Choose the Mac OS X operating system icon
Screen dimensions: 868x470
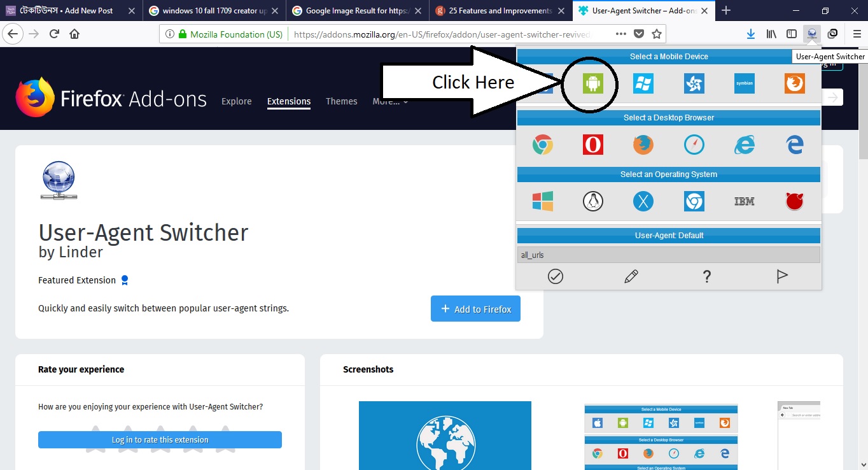pyautogui.click(x=643, y=201)
